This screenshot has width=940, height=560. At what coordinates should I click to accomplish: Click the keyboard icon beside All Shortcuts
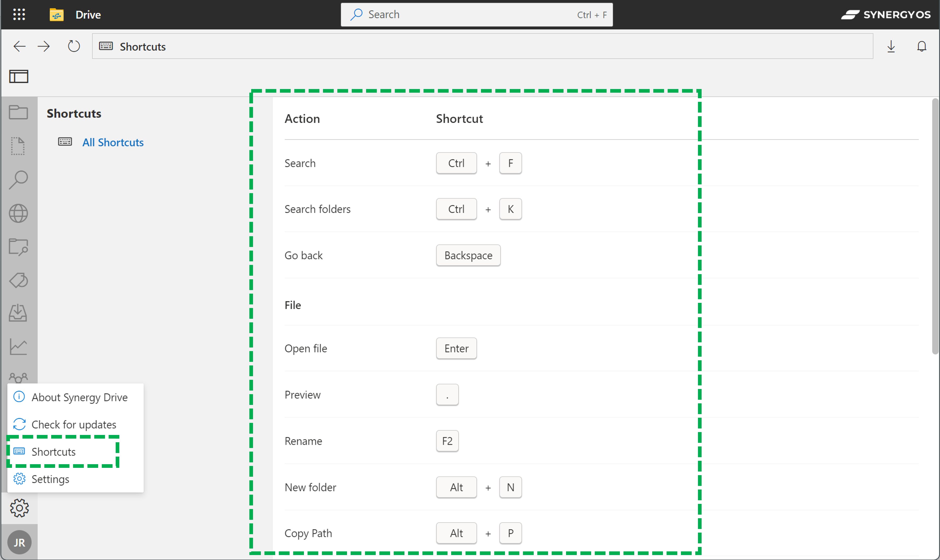(65, 142)
